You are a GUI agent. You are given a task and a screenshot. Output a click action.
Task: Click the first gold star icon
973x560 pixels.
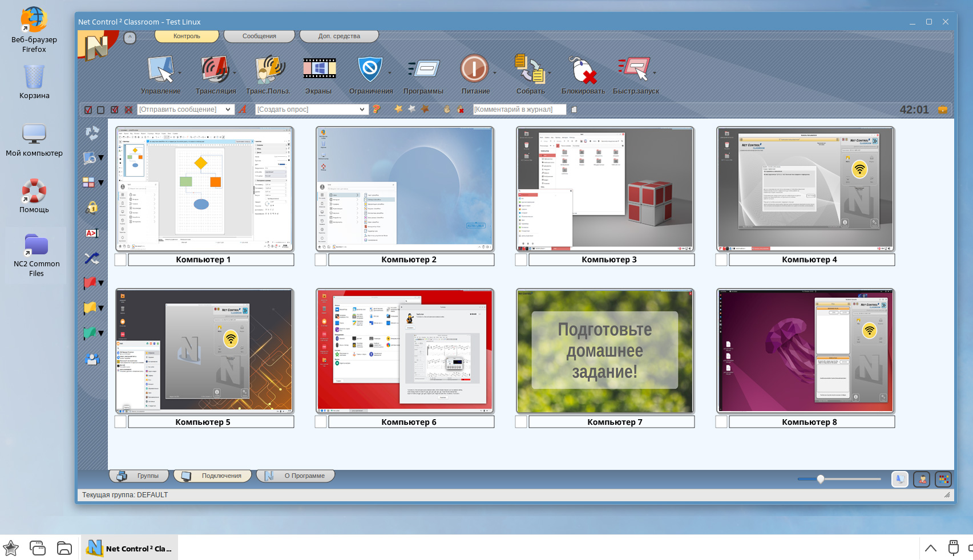click(398, 109)
